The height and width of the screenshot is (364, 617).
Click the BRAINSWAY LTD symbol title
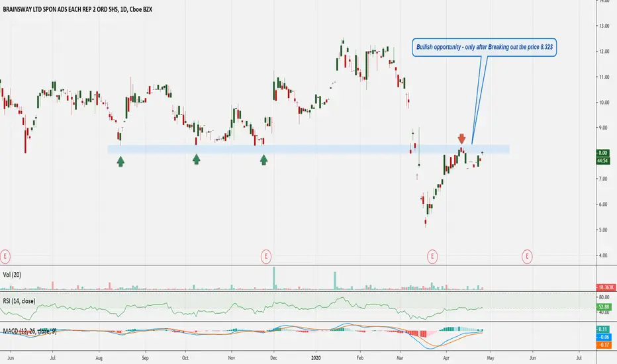click(77, 9)
